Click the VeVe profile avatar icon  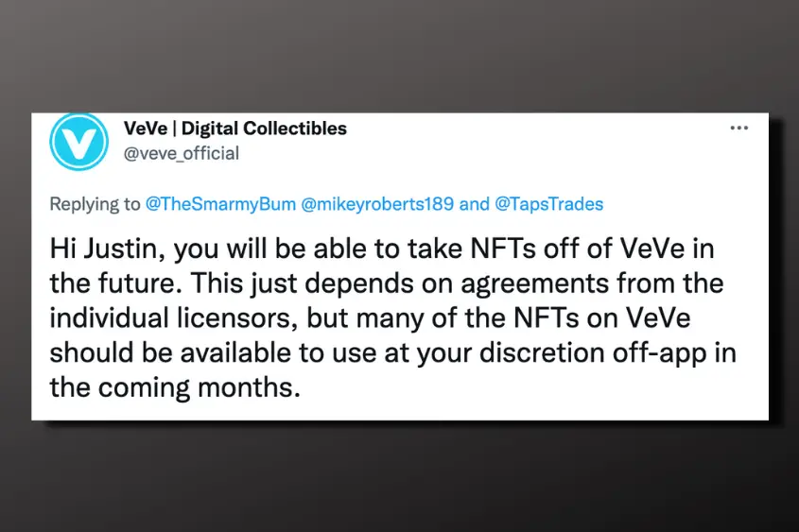pyautogui.click(x=79, y=142)
